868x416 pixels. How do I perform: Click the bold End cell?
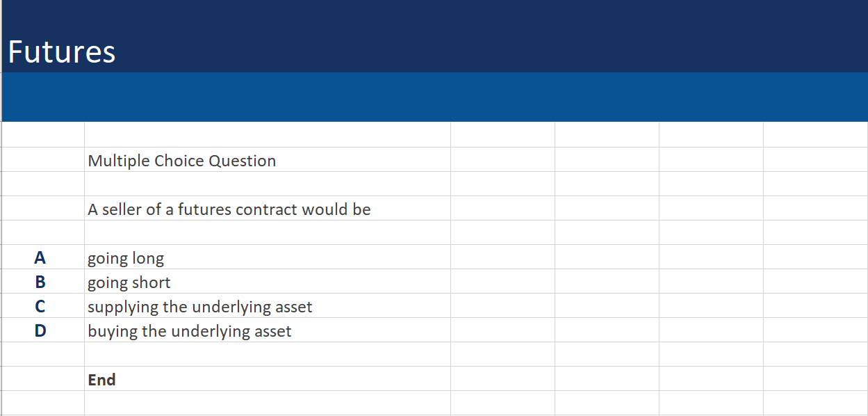[x=101, y=380]
